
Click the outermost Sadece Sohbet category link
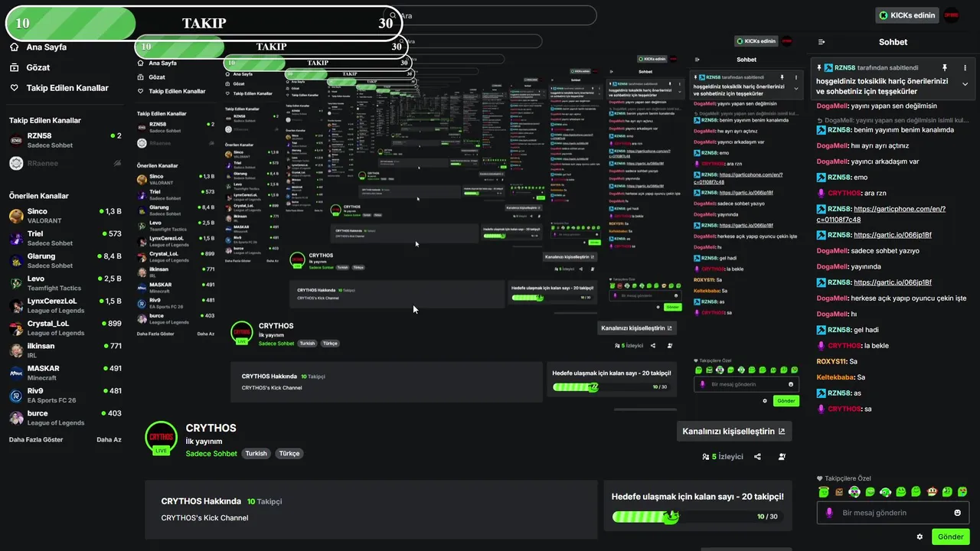(x=211, y=454)
